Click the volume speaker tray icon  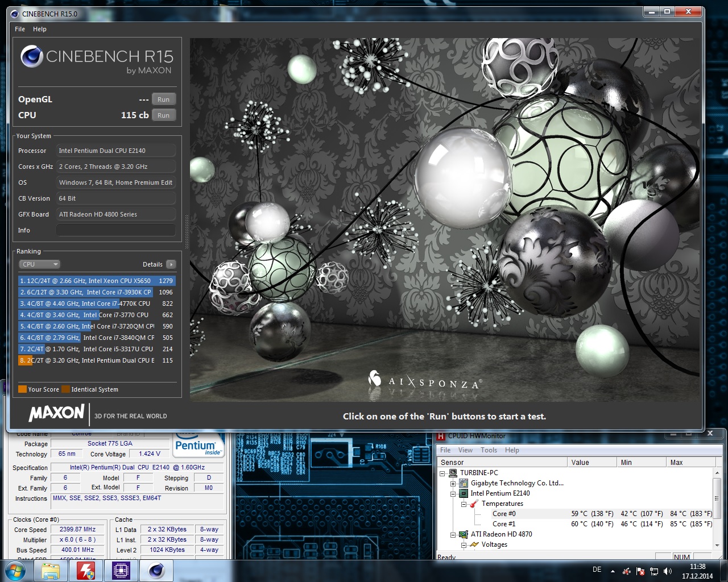(x=668, y=571)
